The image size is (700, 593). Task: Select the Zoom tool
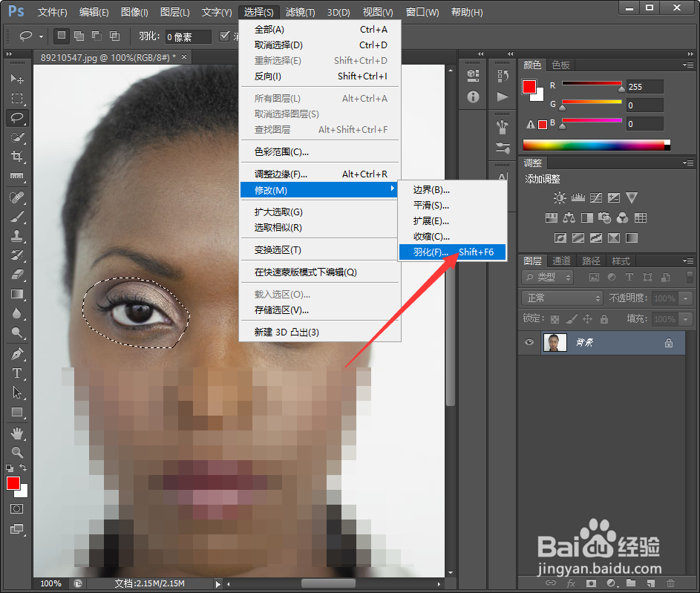pos(17,453)
